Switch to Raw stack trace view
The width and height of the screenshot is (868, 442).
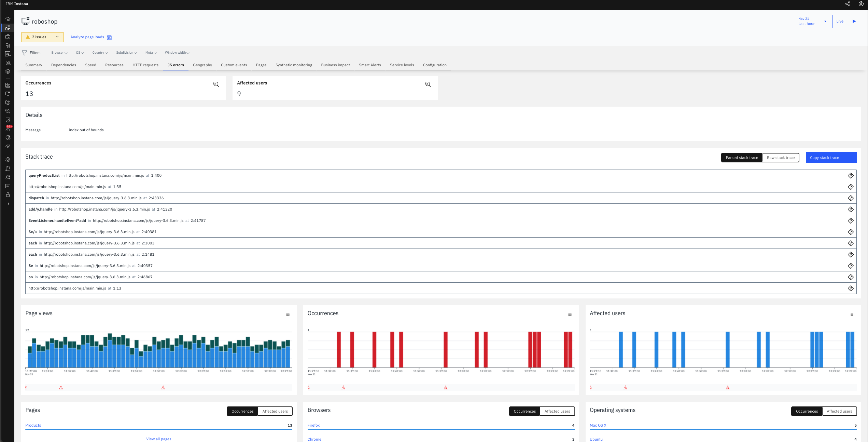[x=781, y=158]
